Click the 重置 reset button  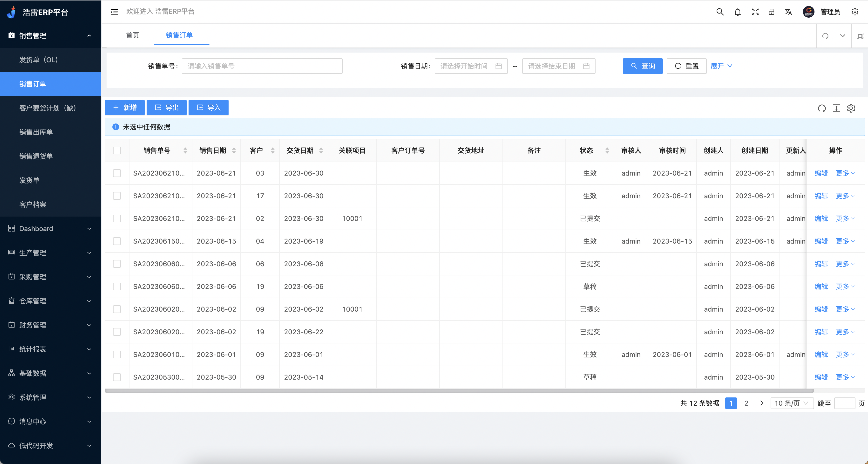686,66
